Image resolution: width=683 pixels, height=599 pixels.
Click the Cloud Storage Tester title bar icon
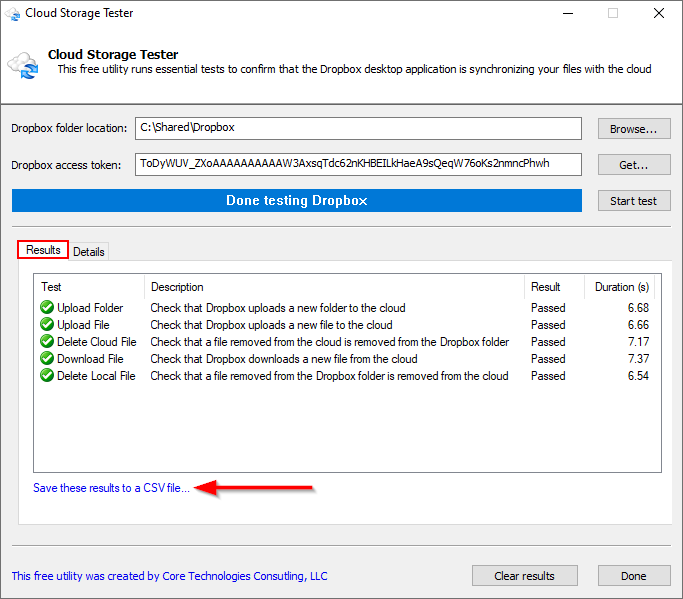(13, 14)
